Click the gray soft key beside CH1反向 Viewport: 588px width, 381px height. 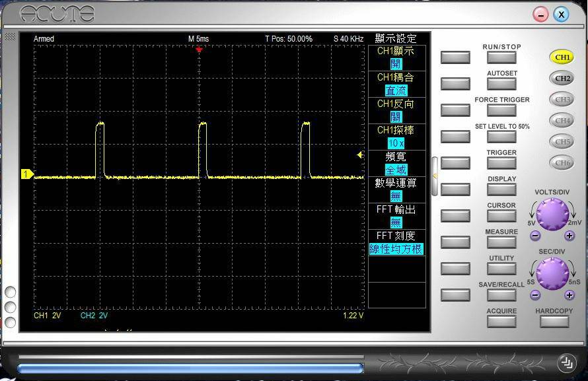tap(455, 110)
